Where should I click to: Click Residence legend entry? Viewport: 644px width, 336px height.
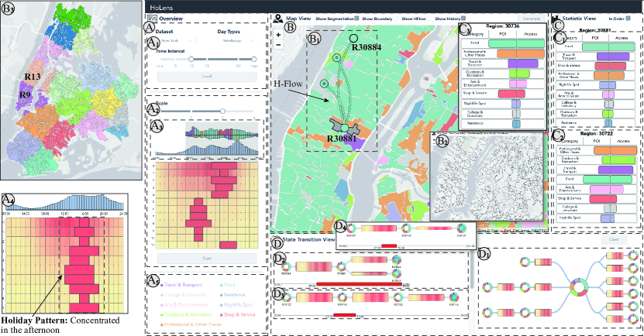(x=232, y=294)
